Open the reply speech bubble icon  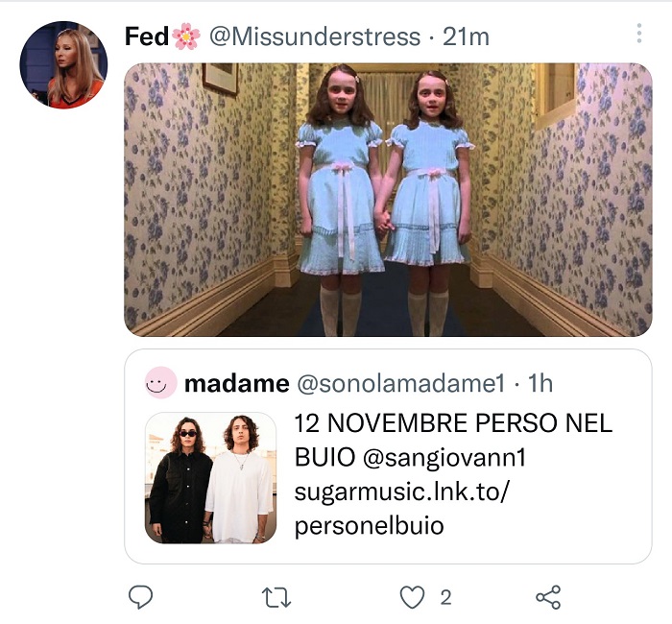(140, 597)
